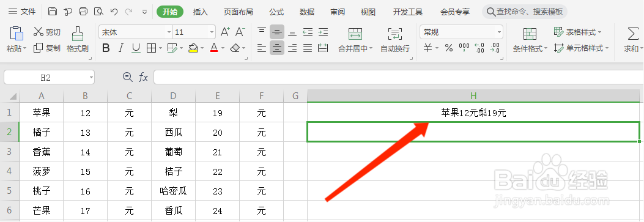The image size is (644, 222).
Task: Click the decrease indent icon
Action: 308,32
